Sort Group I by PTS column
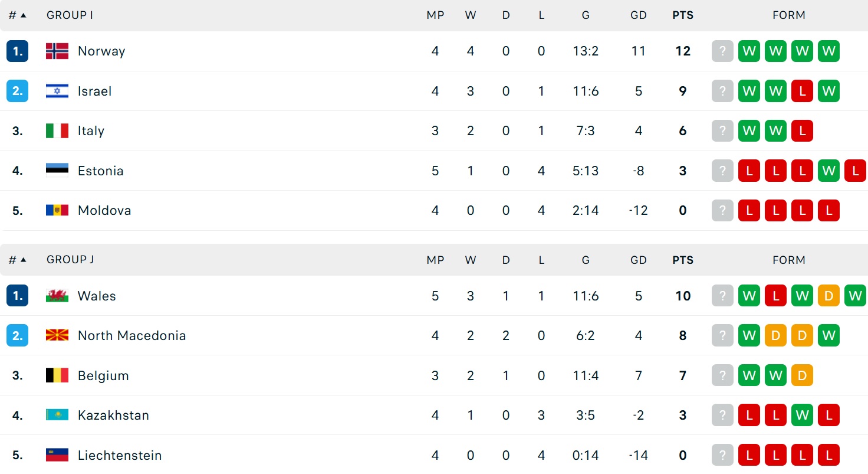This screenshot has height=474, width=868. pyautogui.click(x=683, y=15)
